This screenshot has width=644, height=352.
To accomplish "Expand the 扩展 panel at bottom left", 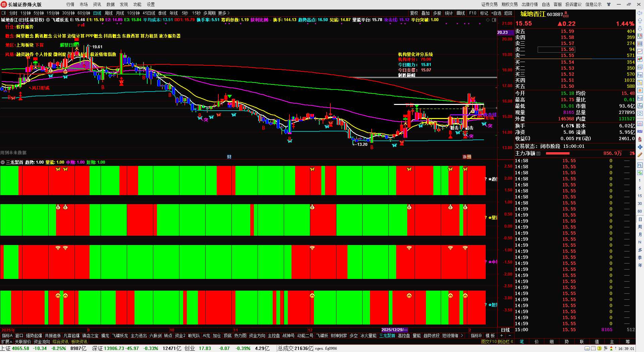I will pyautogui.click(x=7, y=342).
